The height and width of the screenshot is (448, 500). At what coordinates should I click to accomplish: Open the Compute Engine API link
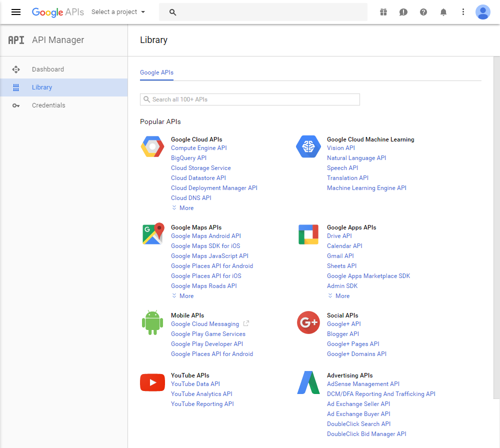coord(198,148)
